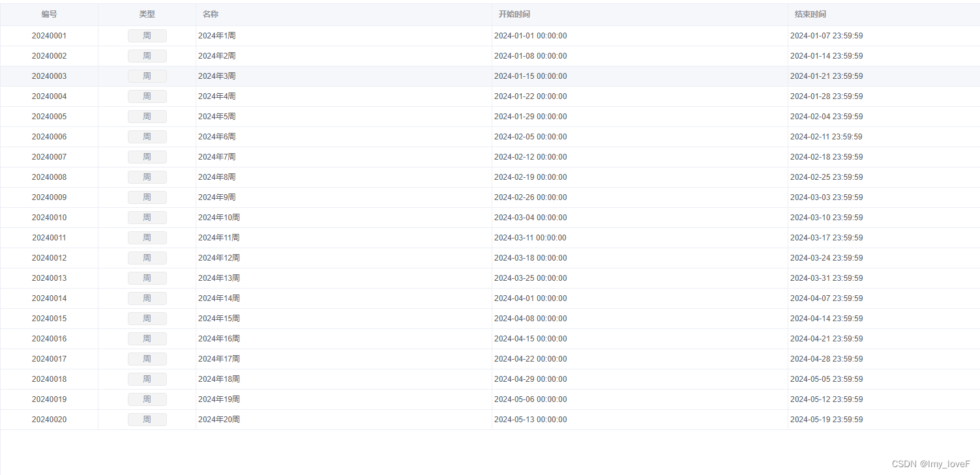Select the row number 20240001 cell
The width and height of the screenshot is (980, 475).
49,36
